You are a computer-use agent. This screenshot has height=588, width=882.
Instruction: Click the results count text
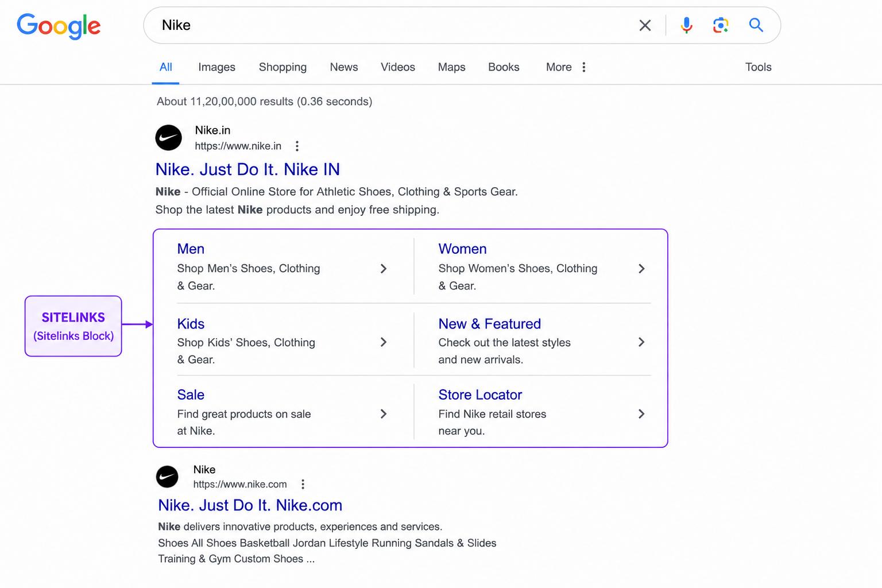[x=264, y=102]
